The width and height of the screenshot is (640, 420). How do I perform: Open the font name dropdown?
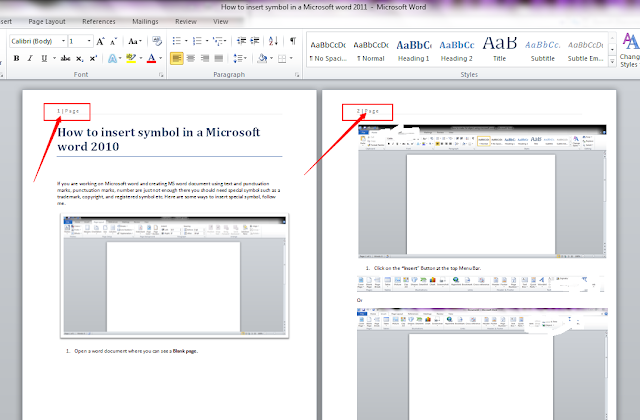coord(63,41)
